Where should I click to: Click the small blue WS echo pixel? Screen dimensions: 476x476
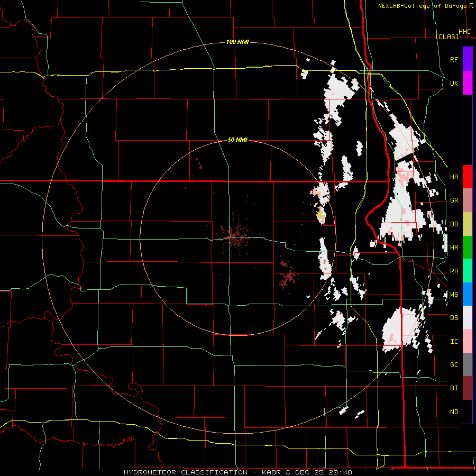pos(308,297)
